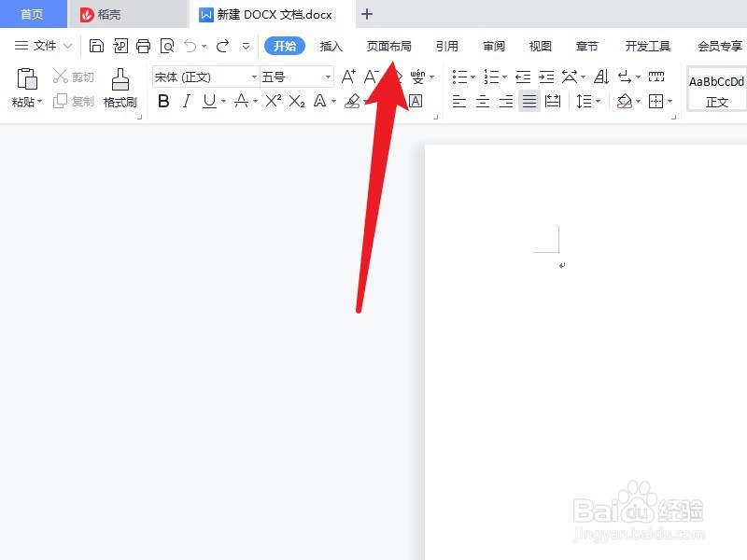Click the show paragraph marks icon
Image resolution: width=747 pixels, height=560 pixels.
pyautogui.click(x=625, y=77)
